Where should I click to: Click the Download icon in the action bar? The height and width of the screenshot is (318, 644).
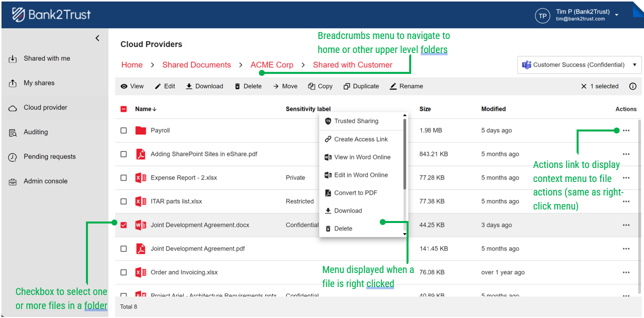click(204, 86)
